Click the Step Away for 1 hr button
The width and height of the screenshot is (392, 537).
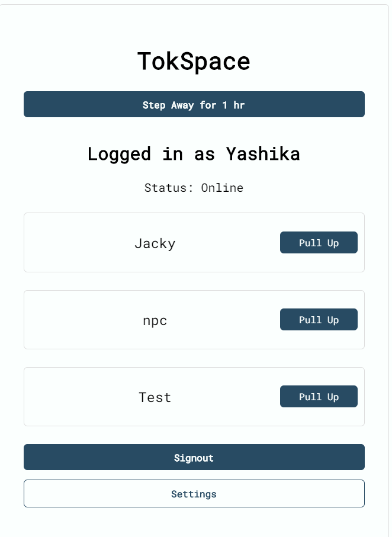(194, 104)
